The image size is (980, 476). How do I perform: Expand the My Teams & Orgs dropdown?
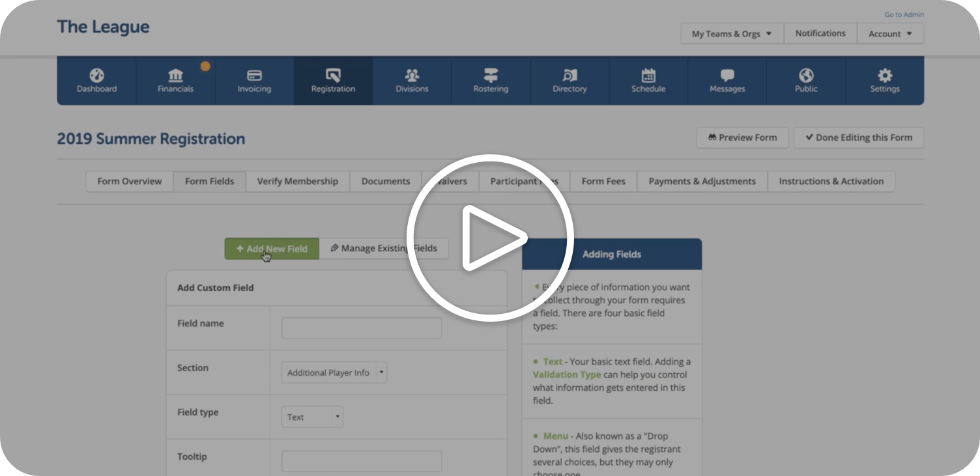pos(732,34)
